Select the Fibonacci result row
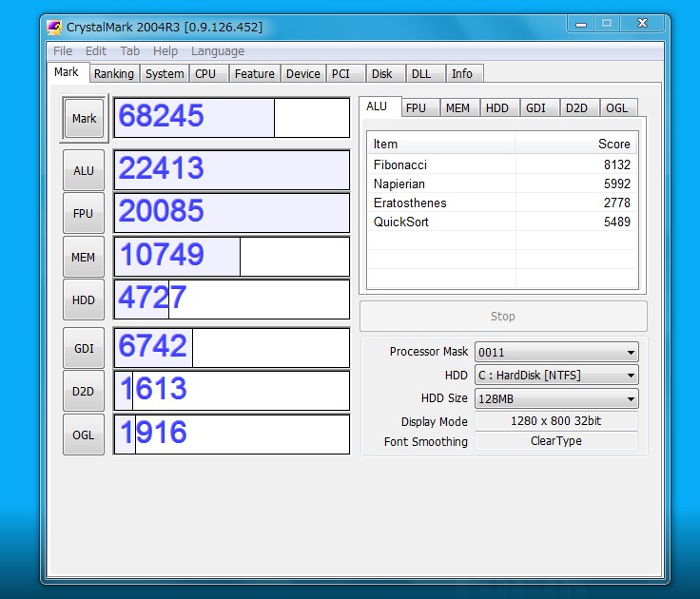Screen dimensions: 700x599 pyautogui.click(x=502, y=164)
